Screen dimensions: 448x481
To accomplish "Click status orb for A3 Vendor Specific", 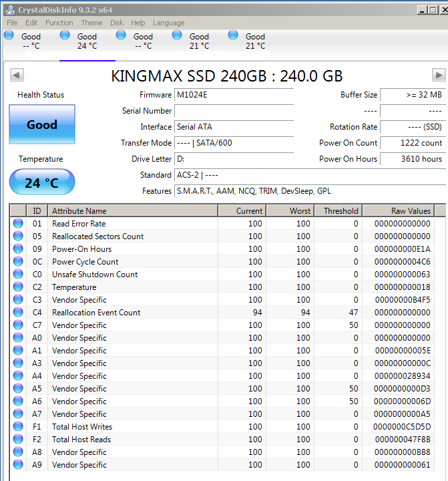I will (18, 363).
